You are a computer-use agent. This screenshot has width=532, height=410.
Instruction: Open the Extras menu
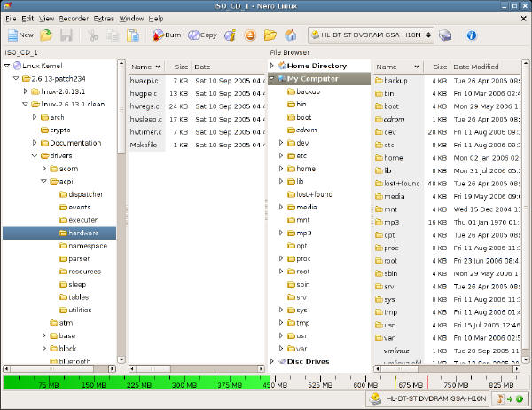104,18
